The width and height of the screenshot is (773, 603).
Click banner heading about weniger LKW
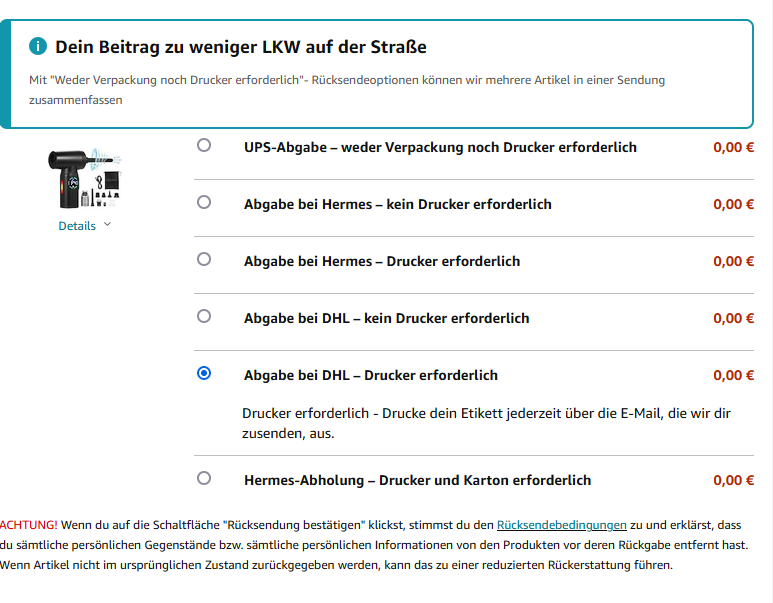click(241, 47)
